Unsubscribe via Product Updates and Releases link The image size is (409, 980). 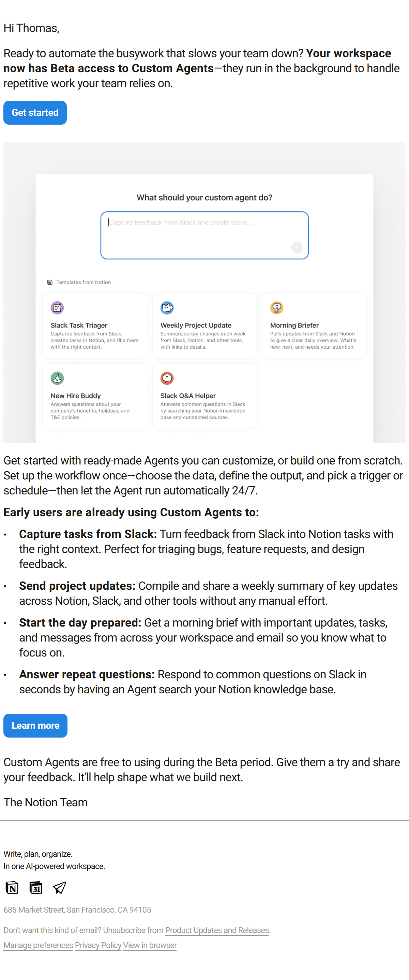(x=217, y=930)
